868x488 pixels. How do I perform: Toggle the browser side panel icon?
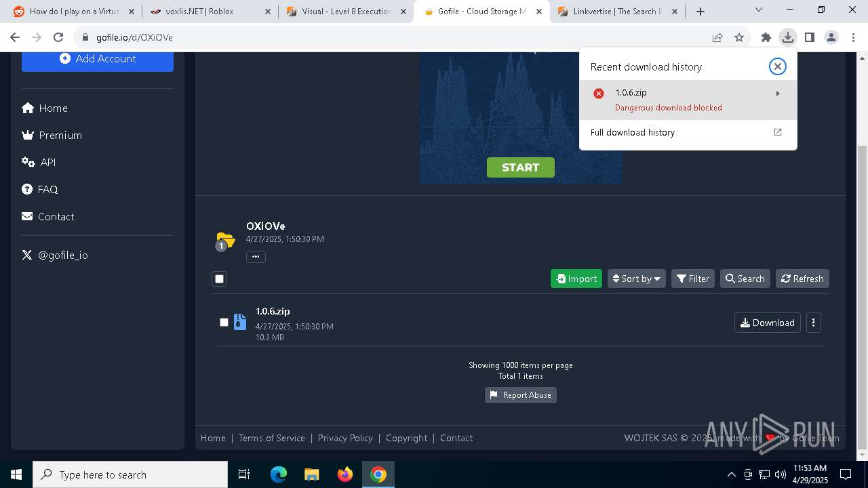pos(810,38)
